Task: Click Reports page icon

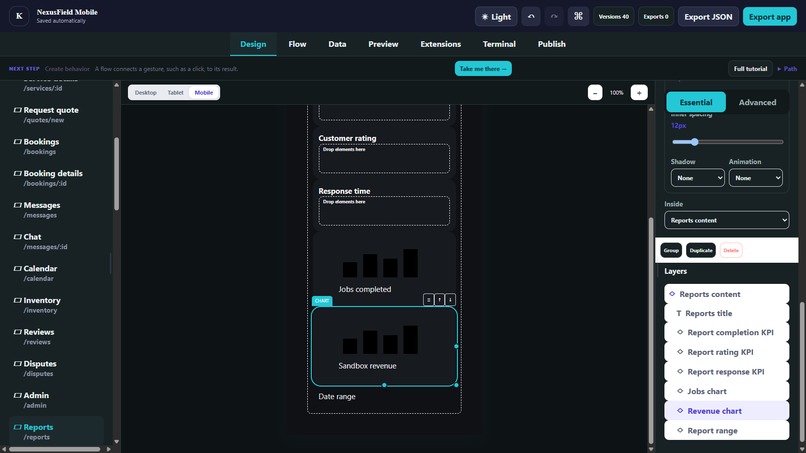Action: coord(17,427)
